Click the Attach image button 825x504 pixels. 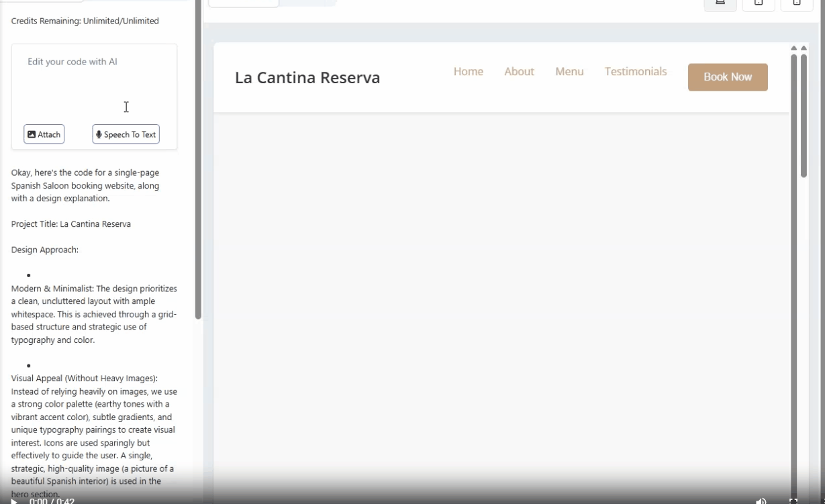pos(44,134)
